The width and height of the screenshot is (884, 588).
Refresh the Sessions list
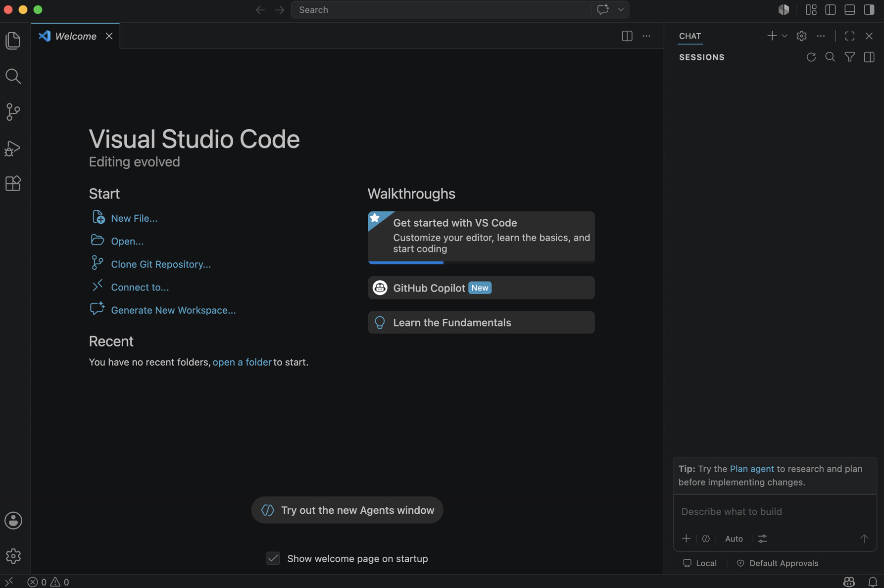[x=811, y=57]
